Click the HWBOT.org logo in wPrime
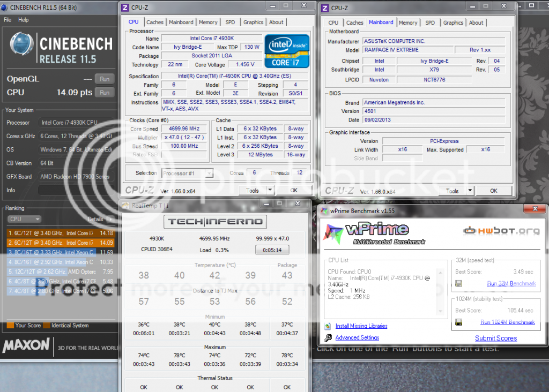 tap(501, 231)
